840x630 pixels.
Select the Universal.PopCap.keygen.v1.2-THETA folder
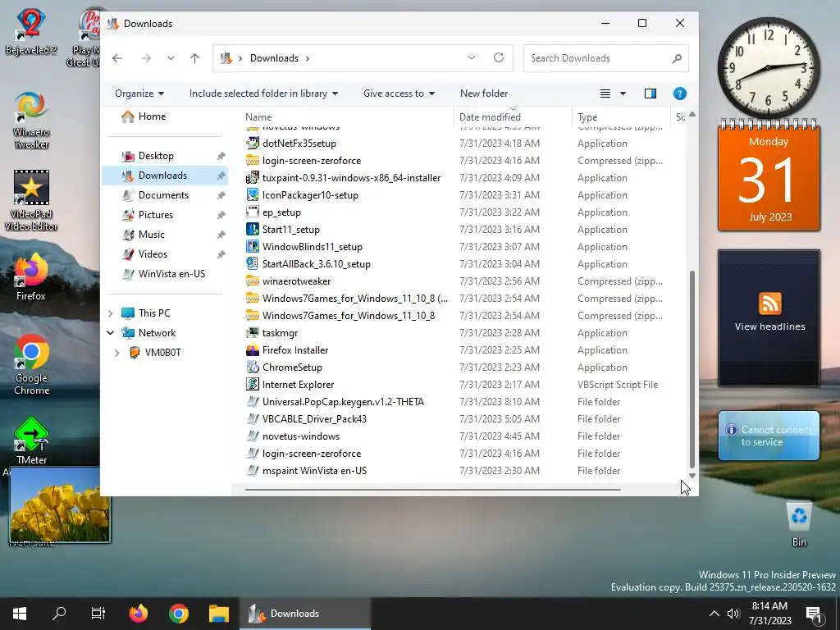[x=343, y=402]
